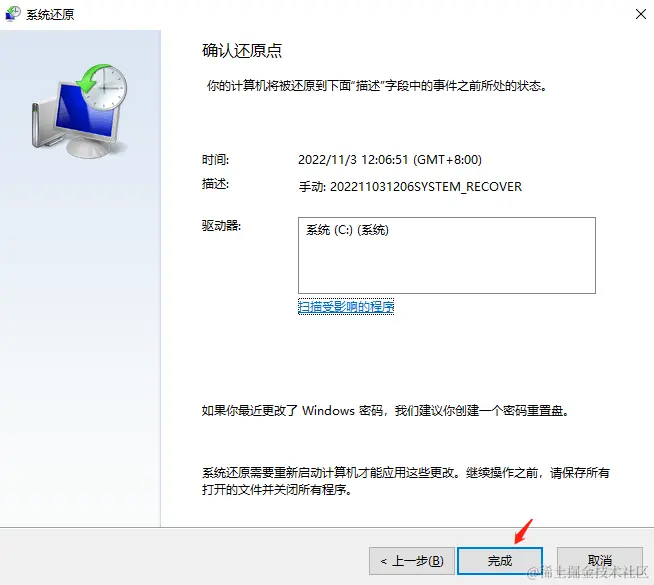Click the 完成 (Finish) button
The width and height of the screenshot is (654, 585).
[x=500, y=561]
